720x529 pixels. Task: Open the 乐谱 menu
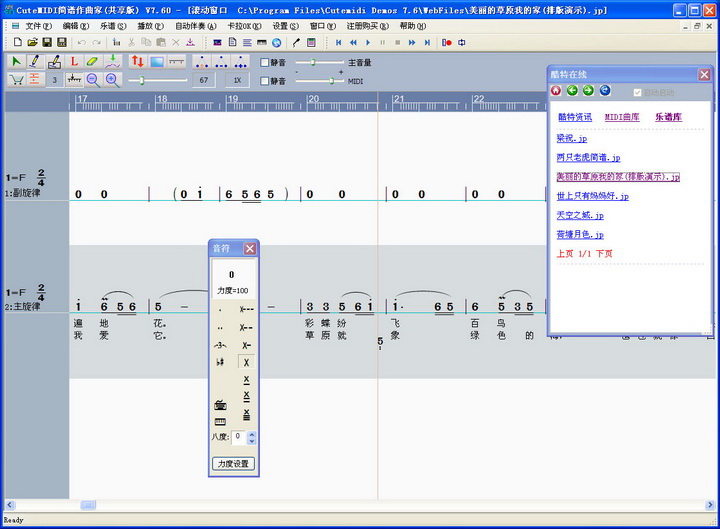point(113,25)
